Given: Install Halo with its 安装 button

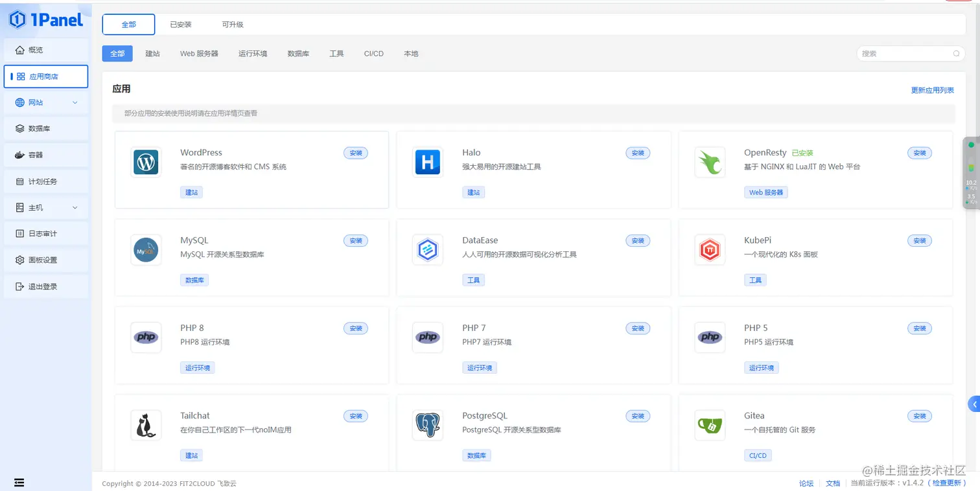Looking at the screenshot, I should click(x=638, y=153).
